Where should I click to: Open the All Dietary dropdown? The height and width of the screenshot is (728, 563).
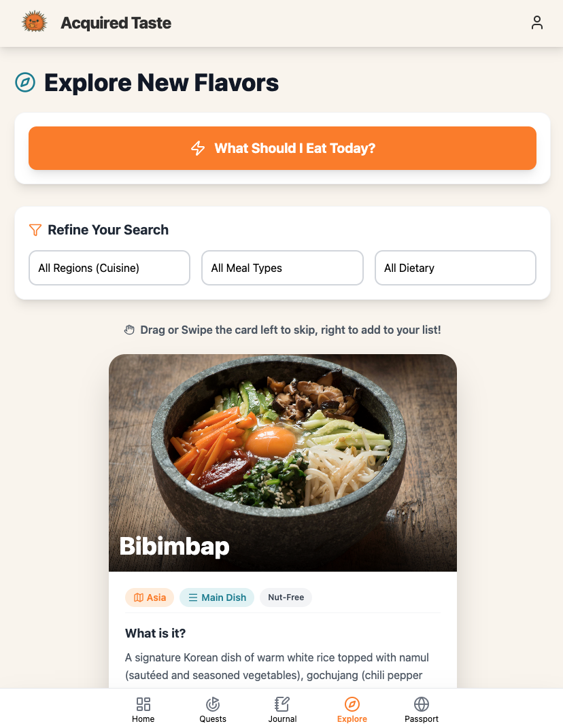pos(455,268)
